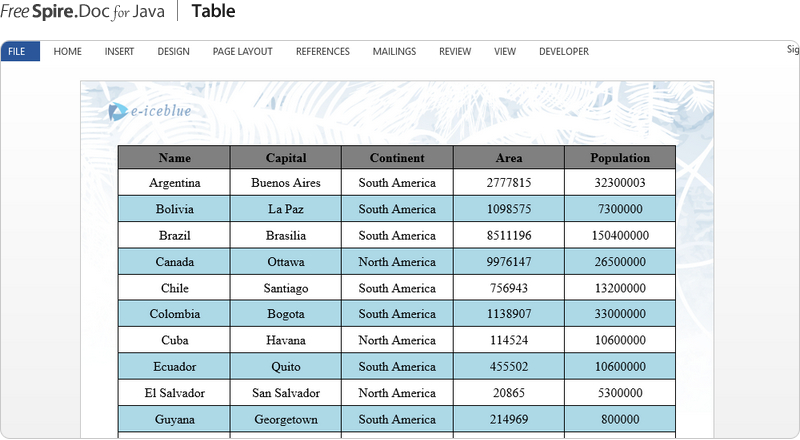Click the area value 2777815

[x=509, y=183]
